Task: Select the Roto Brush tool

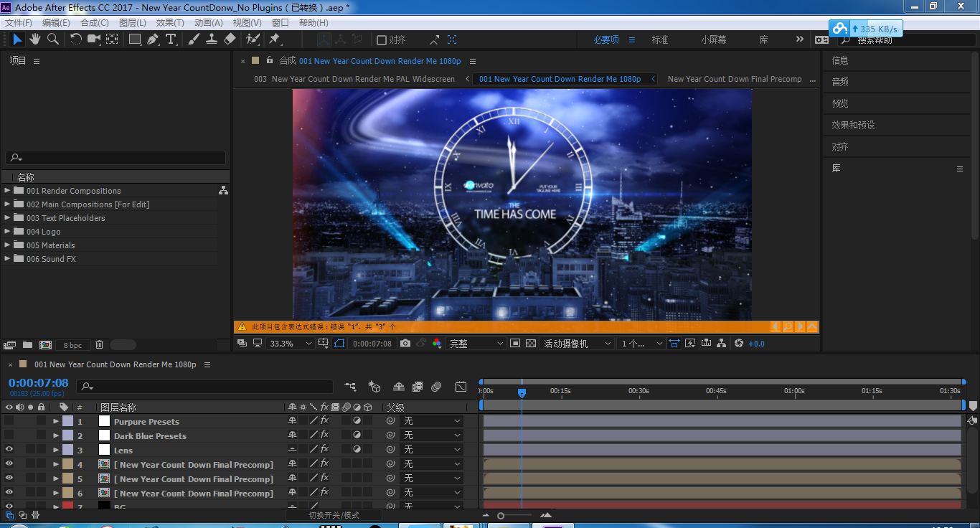Action: 253,39
